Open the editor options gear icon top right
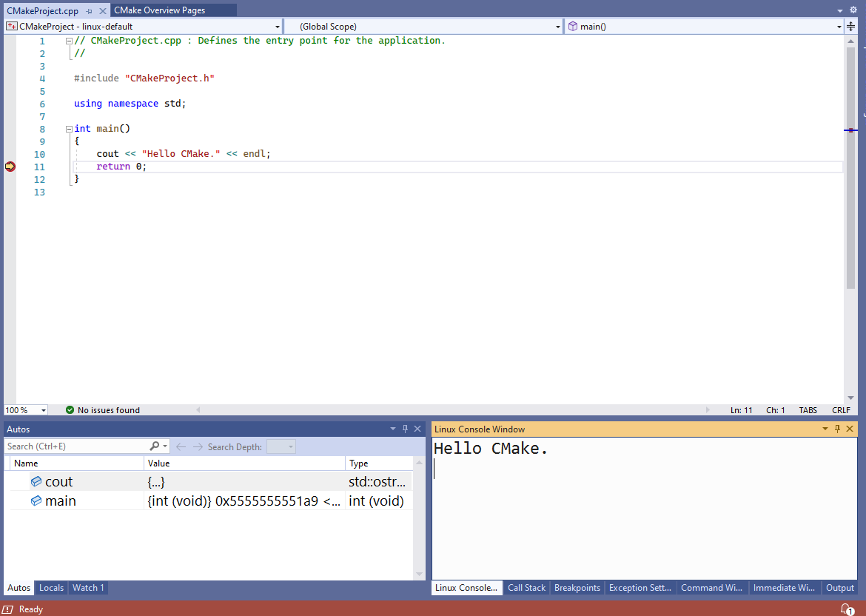The width and height of the screenshot is (866, 616). [x=853, y=10]
